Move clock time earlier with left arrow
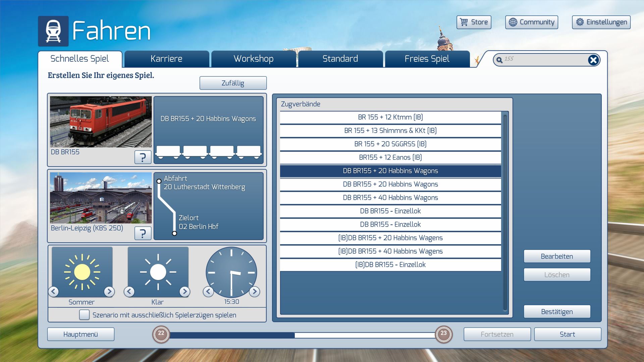644x362 pixels. pos(208,291)
